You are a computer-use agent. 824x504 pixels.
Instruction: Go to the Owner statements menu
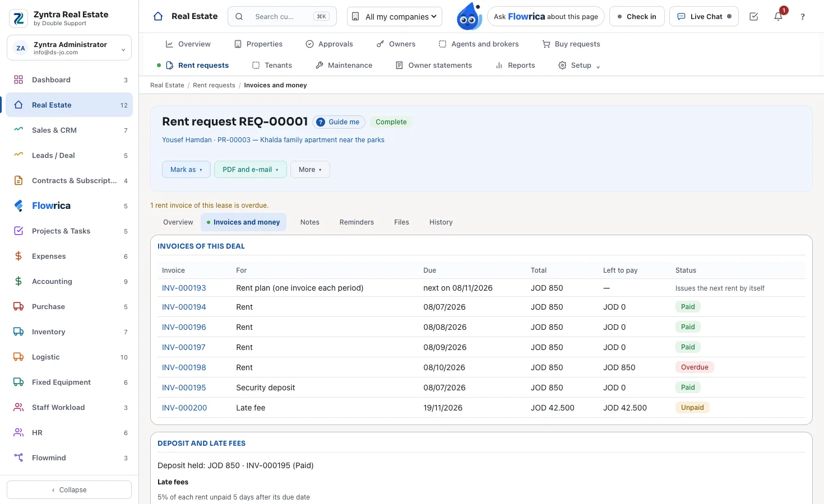[434, 66]
